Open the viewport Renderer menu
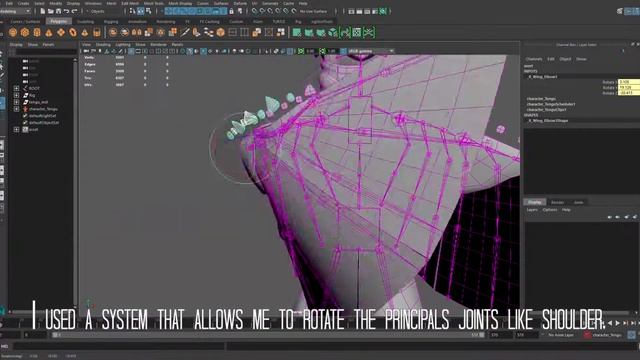 pos(158,44)
